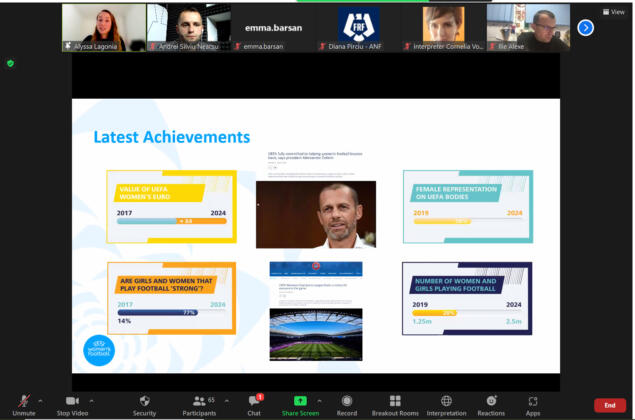Click the participants count 65
The width and height of the screenshot is (635, 420).
click(x=211, y=400)
